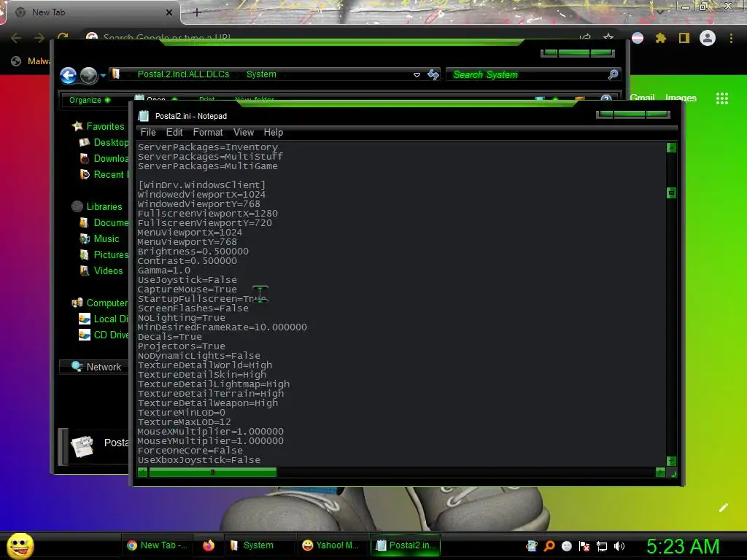Screen dimensions: 747x560
Task: Expand the address bar history dropdown
Action: [x=417, y=75]
